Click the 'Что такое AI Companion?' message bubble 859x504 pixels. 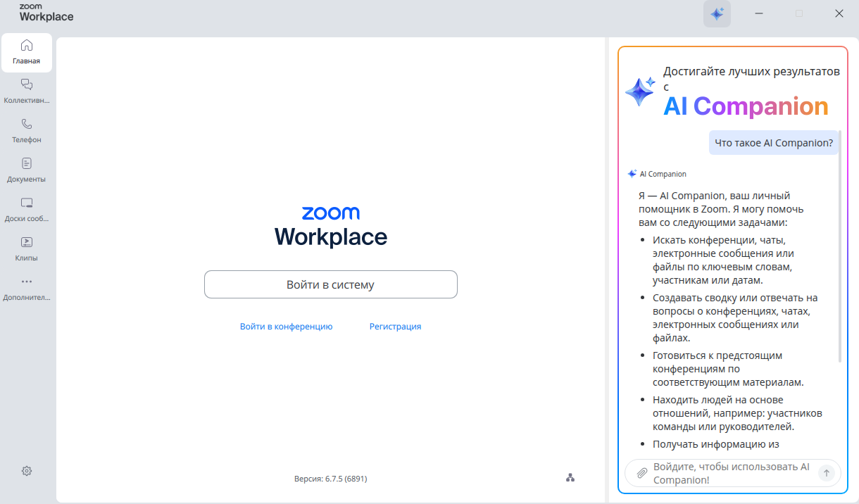tap(773, 143)
